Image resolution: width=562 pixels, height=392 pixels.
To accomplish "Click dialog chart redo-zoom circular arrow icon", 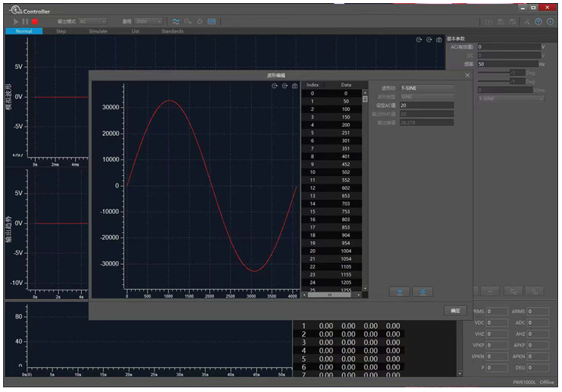I will tap(285, 86).
